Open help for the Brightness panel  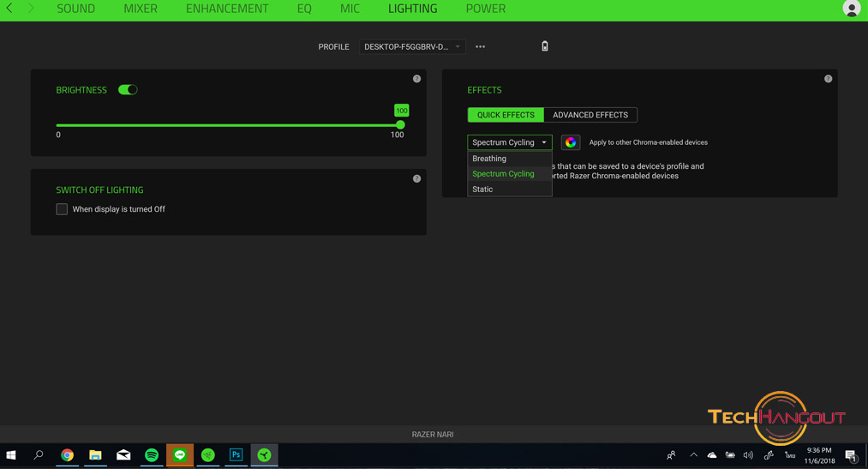click(416, 79)
